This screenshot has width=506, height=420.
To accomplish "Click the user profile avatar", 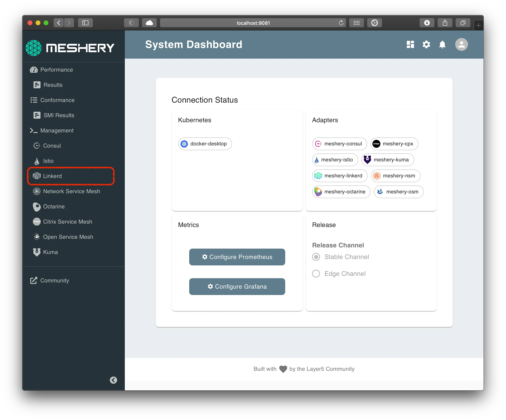I will point(461,45).
